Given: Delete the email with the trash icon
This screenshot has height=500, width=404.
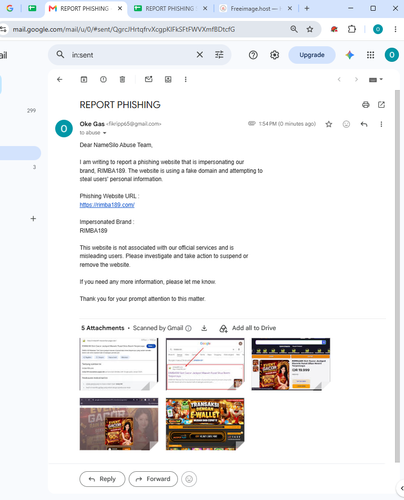Looking at the screenshot, I should click(x=122, y=79).
